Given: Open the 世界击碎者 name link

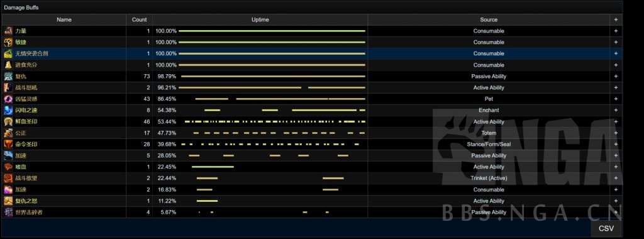Looking at the screenshot, I should tap(29, 213).
